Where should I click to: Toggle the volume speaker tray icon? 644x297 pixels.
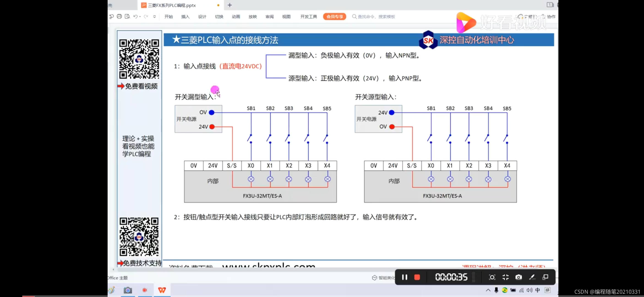pyautogui.click(x=529, y=290)
